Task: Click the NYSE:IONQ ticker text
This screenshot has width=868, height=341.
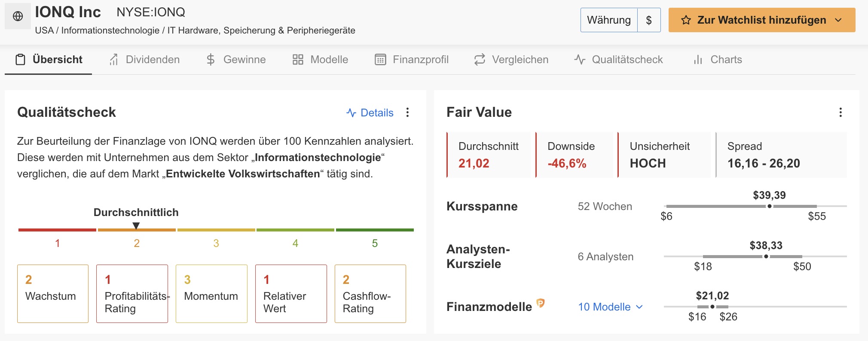Action: coord(151,12)
